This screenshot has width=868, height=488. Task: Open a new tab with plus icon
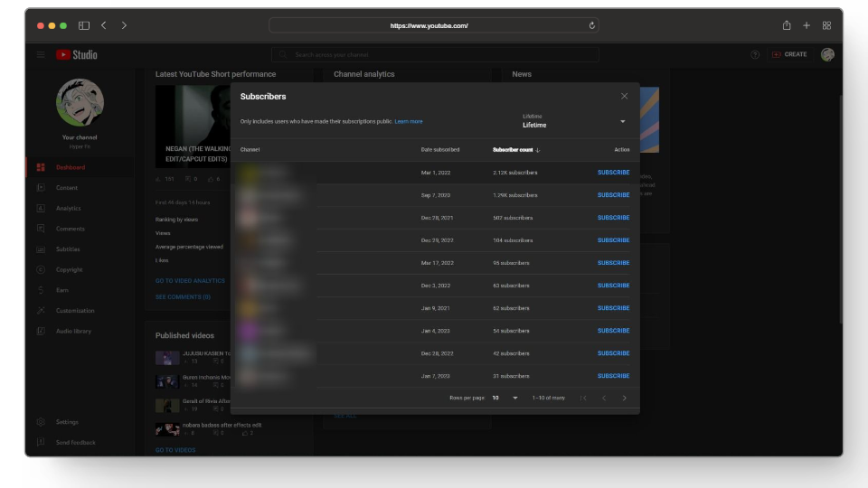[807, 25]
